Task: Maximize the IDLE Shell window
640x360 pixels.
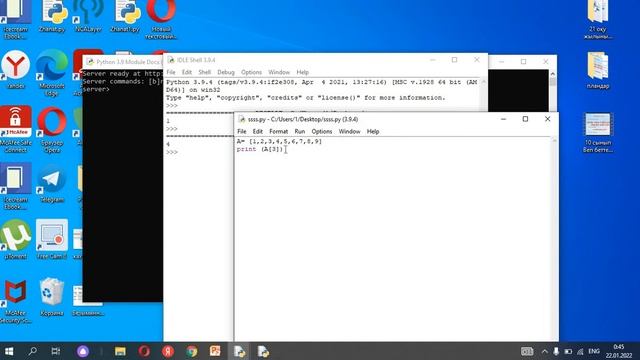Action: point(454,60)
